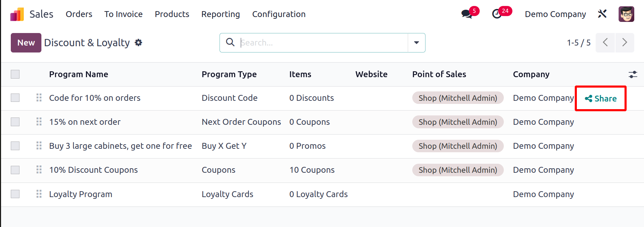Open the messages conversation icon
Viewport: 644px width, 227px height.
[x=467, y=14]
